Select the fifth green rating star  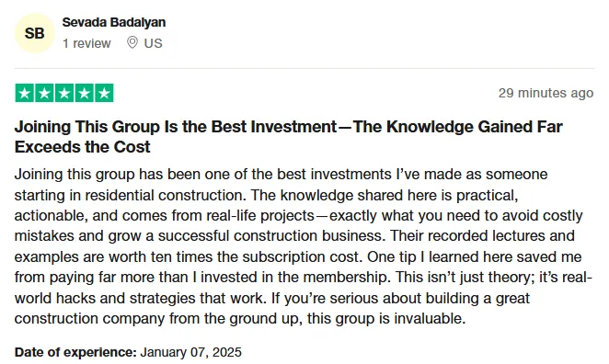coord(104,93)
